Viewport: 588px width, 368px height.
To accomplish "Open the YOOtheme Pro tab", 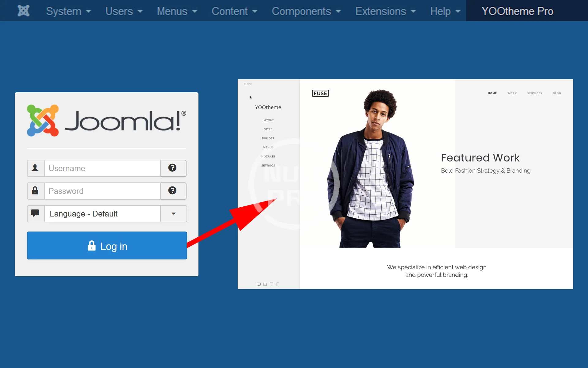I will click(518, 11).
